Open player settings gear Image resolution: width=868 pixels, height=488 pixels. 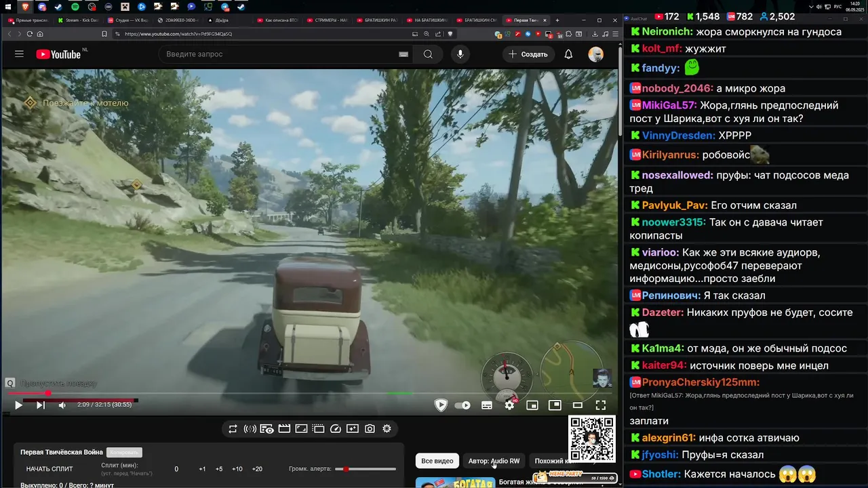[x=510, y=405]
